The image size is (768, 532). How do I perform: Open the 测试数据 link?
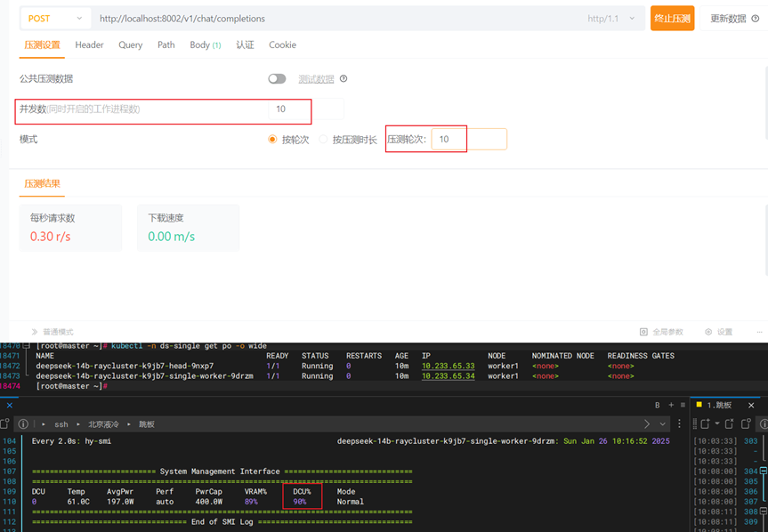click(x=316, y=79)
